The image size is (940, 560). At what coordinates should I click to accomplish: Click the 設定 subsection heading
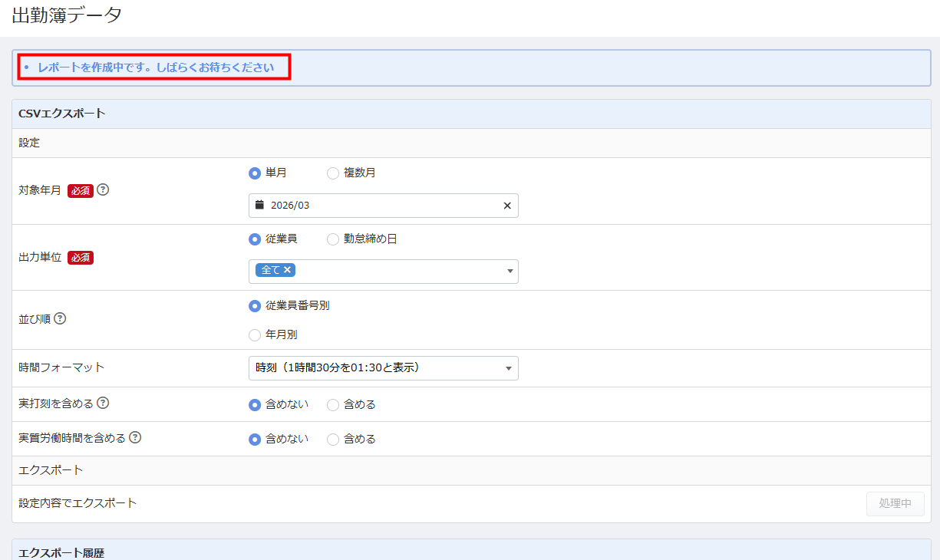point(29,143)
